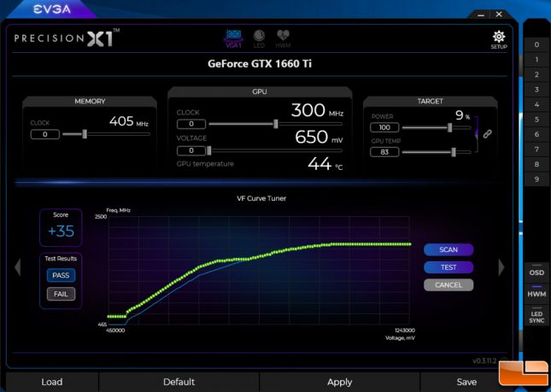
Task: Select profile slot 9
Action: pos(536,179)
